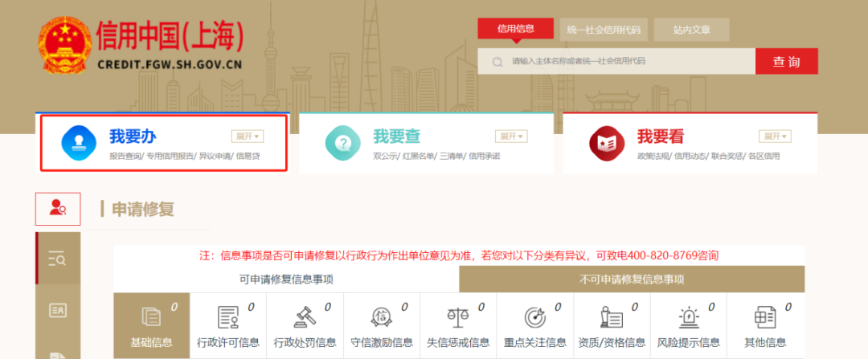The width and height of the screenshot is (868, 359).
Task: Click the red 400-820-8769 notice line
Action: (459, 255)
